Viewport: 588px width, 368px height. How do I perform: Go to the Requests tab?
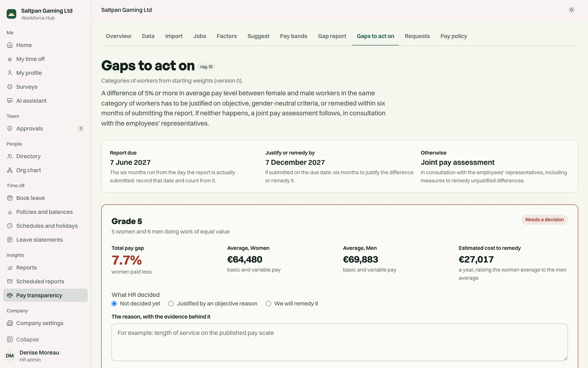click(417, 36)
